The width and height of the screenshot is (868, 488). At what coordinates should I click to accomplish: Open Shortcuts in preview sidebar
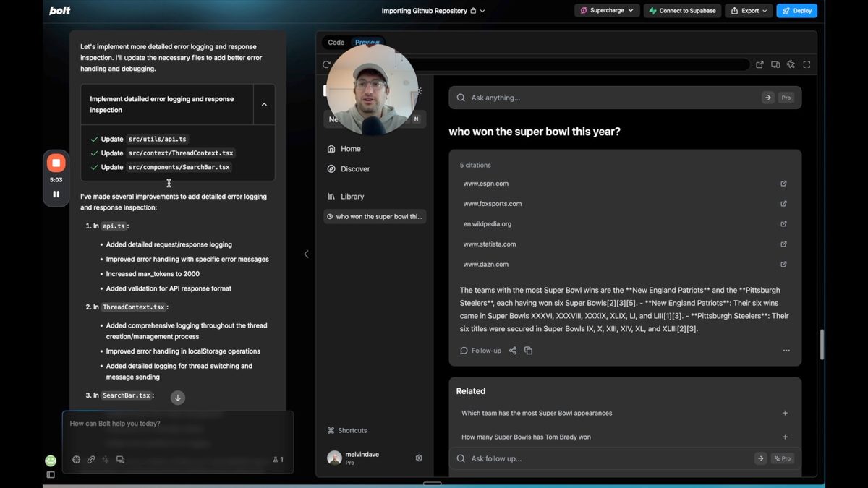pos(347,431)
